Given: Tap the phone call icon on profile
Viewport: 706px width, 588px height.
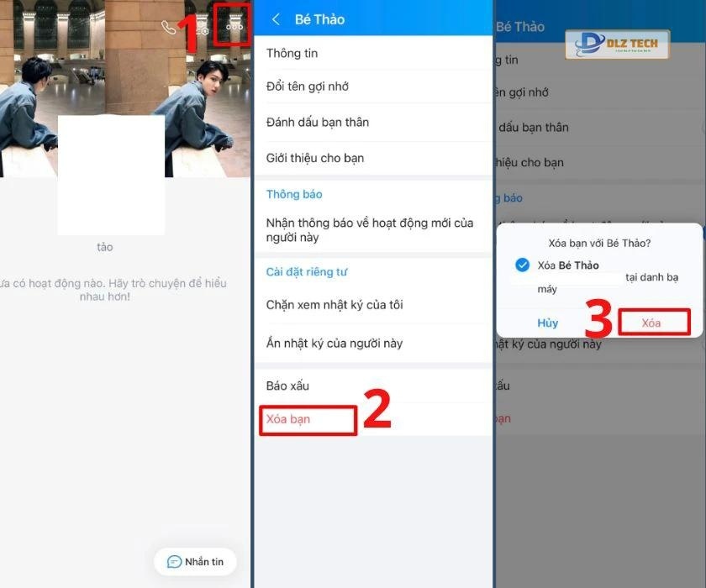Looking at the screenshot, I should (169, 28).
